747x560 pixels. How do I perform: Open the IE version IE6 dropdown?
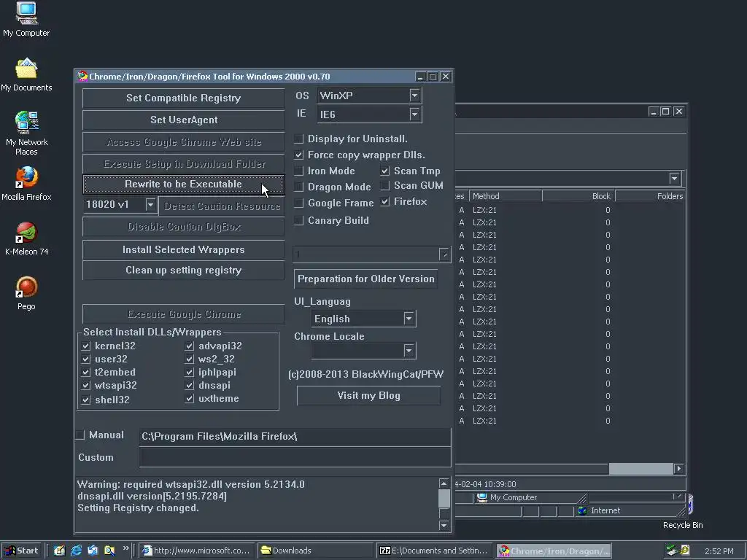pos(415,114)
